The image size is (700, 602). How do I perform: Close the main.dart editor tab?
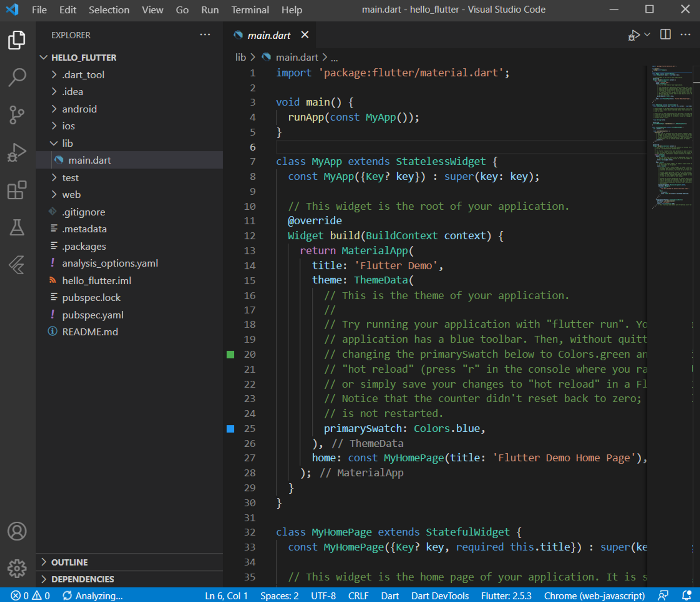pyautogui.click(x=305, y=35)
